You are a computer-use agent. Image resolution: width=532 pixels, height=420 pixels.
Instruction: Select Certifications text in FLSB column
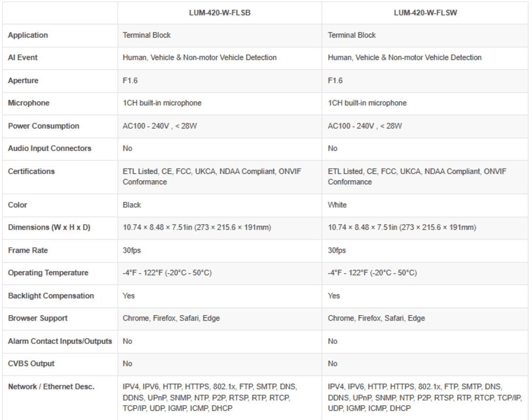click(212, 177)
